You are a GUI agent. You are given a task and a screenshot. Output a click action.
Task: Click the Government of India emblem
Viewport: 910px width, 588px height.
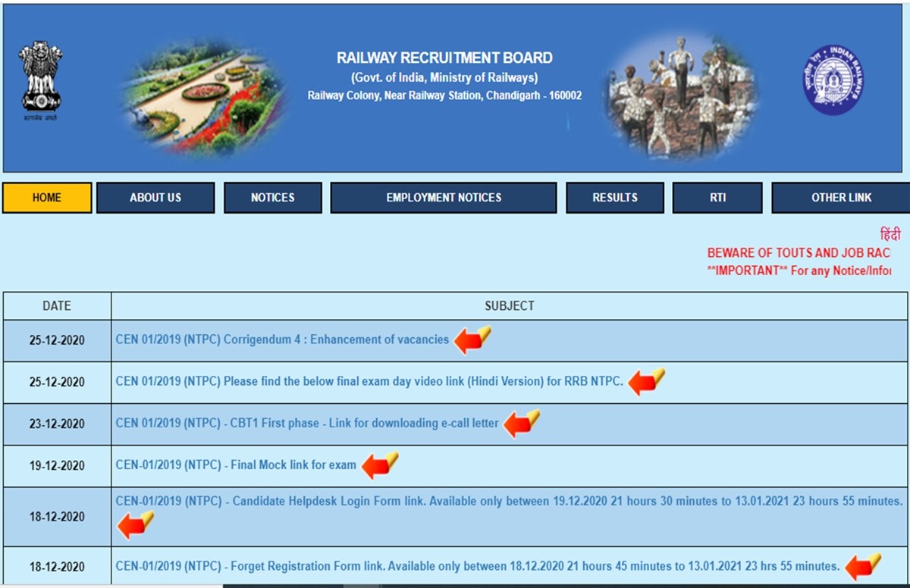pyautogui.click(x=41, y=79)
